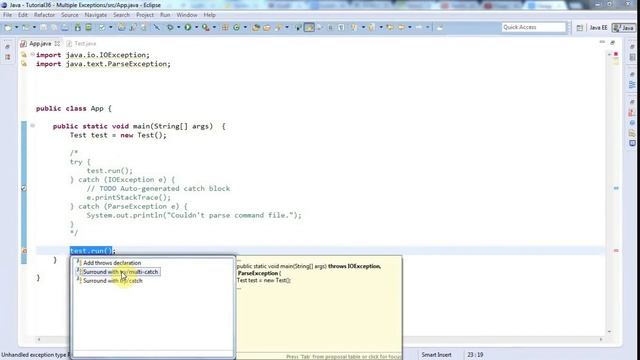Click the TODO task marker in gutter

click(24, 188)
